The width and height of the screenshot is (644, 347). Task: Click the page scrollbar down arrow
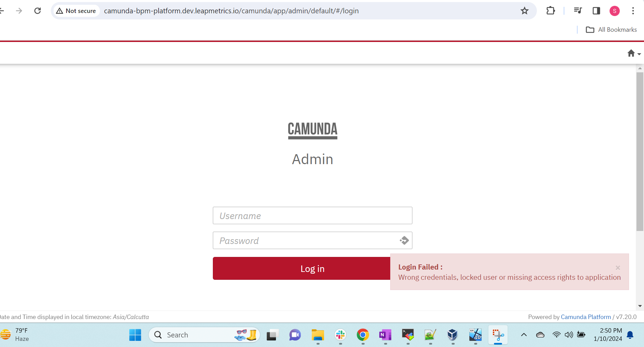(640, 306)
